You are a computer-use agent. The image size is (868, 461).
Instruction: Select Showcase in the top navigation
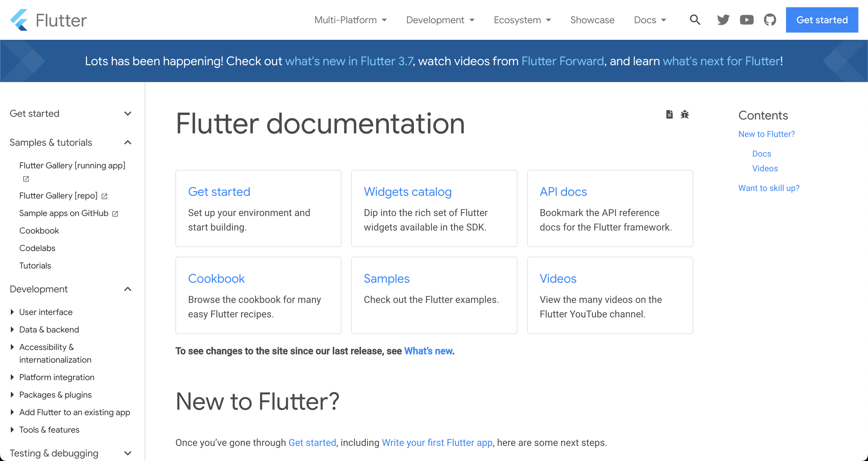[x=592, y=20]
